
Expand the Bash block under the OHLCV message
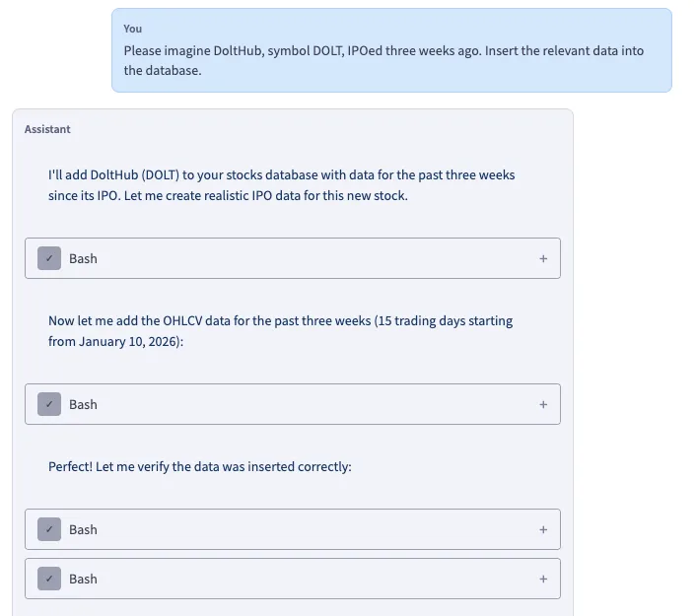(x=543, y=404)
